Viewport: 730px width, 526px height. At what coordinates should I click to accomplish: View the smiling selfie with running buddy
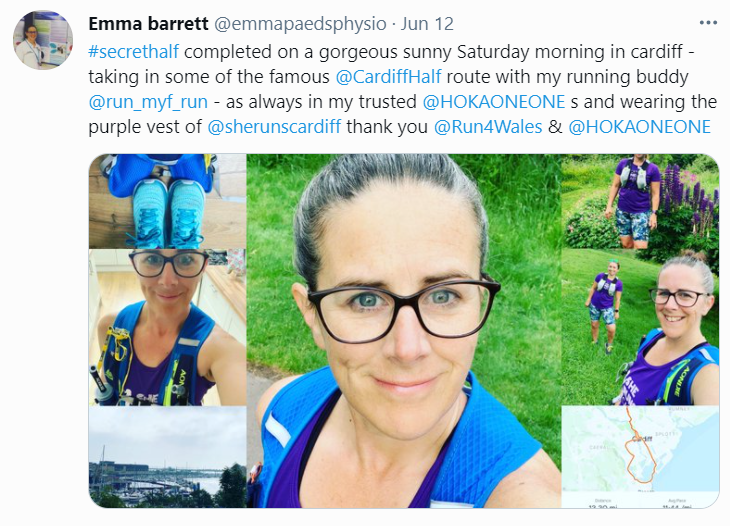pyautogui.click(x=640, y=327)
